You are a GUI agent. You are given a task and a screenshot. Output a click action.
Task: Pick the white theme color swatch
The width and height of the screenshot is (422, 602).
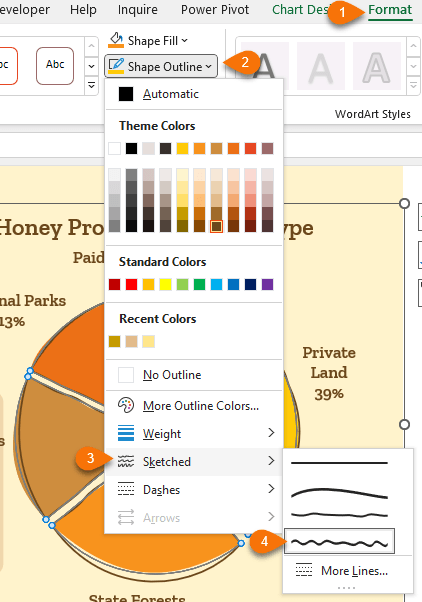[x=114, y=148]
